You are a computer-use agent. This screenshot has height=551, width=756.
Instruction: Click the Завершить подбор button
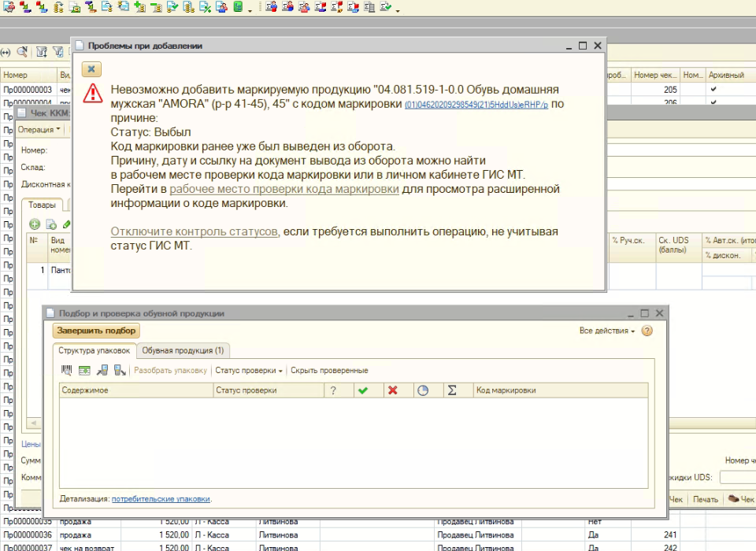pos(96,331)
